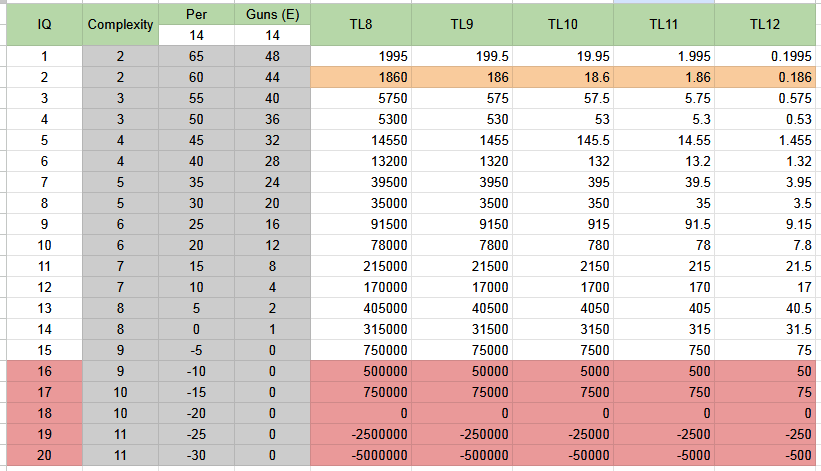Screen dimensions: 821x471
Task: Select cell 57.5 in TL10 column
Action: point(563,98)
